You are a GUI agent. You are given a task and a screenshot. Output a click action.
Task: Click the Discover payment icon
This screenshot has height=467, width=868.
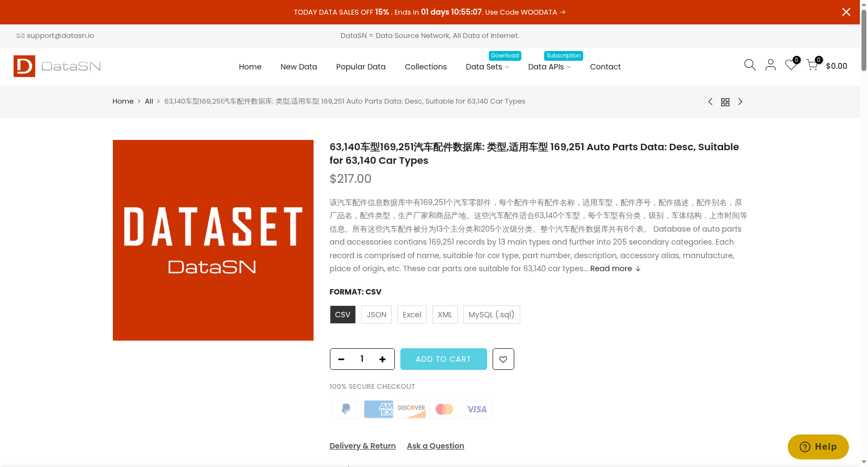coord(411,409)
